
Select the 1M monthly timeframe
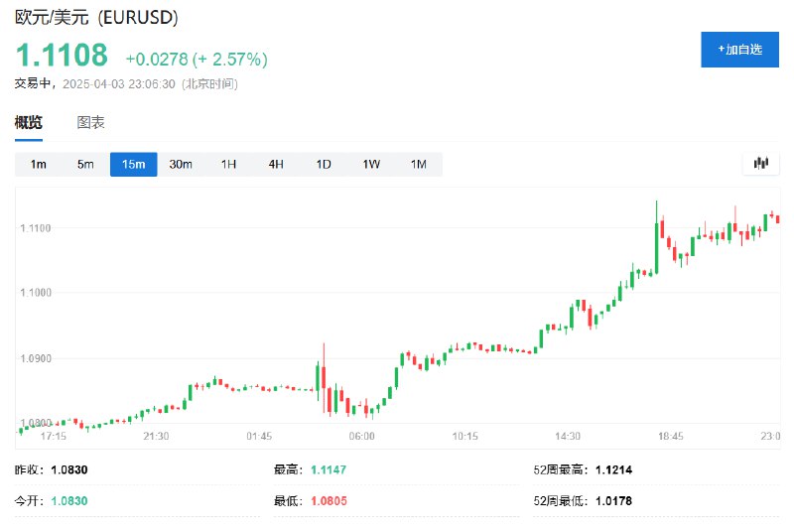pos(419,165)
